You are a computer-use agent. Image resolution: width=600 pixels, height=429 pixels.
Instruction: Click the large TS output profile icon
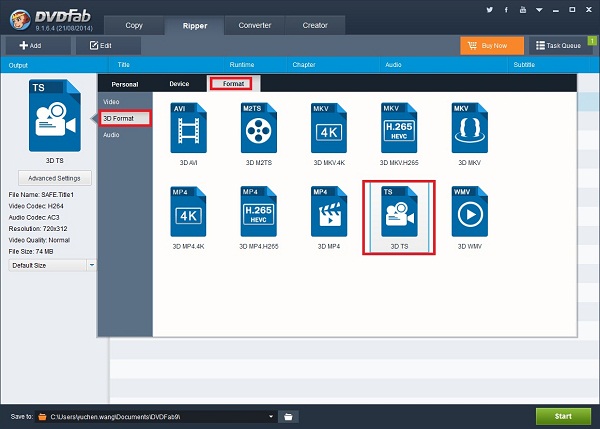coord(55,115)
